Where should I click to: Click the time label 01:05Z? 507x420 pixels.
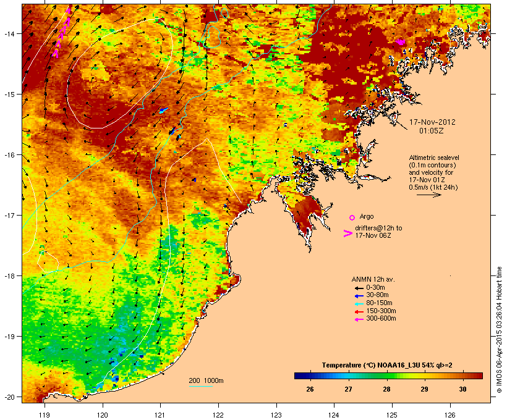(432, 131)
